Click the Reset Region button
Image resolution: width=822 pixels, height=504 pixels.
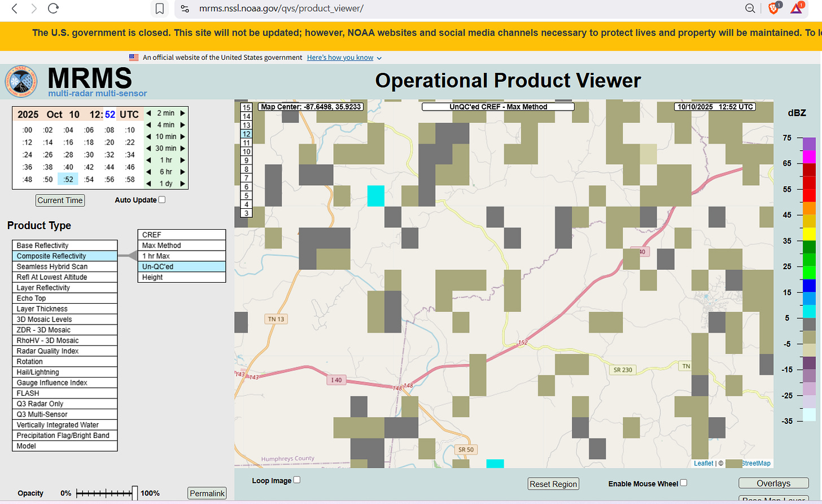[x=553, y=484]
